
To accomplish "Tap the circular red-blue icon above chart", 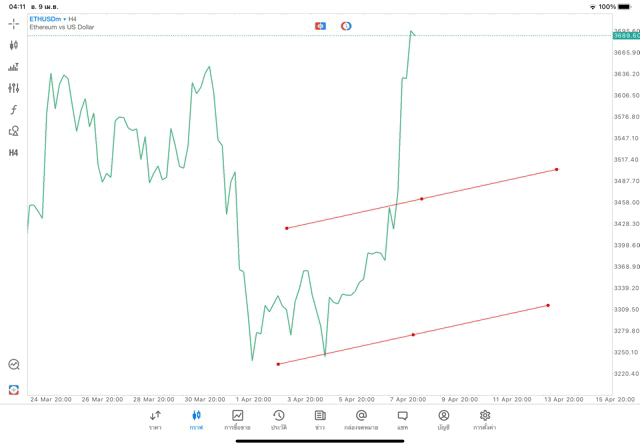I will pos(346,25).
